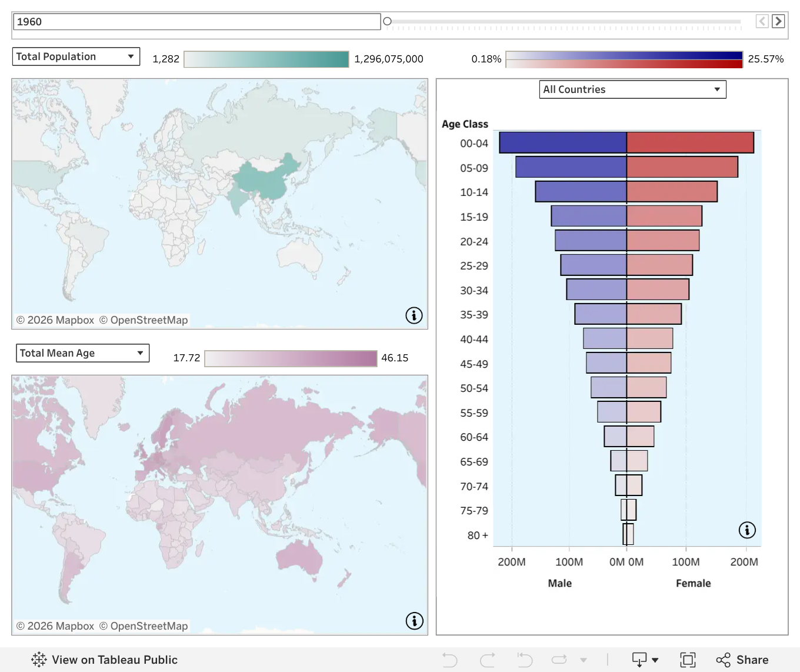Image resolution: width=800 pixels, height=672 pixels.
Task: Click the mean age purple color legend
Action: [x=291, y=358]
